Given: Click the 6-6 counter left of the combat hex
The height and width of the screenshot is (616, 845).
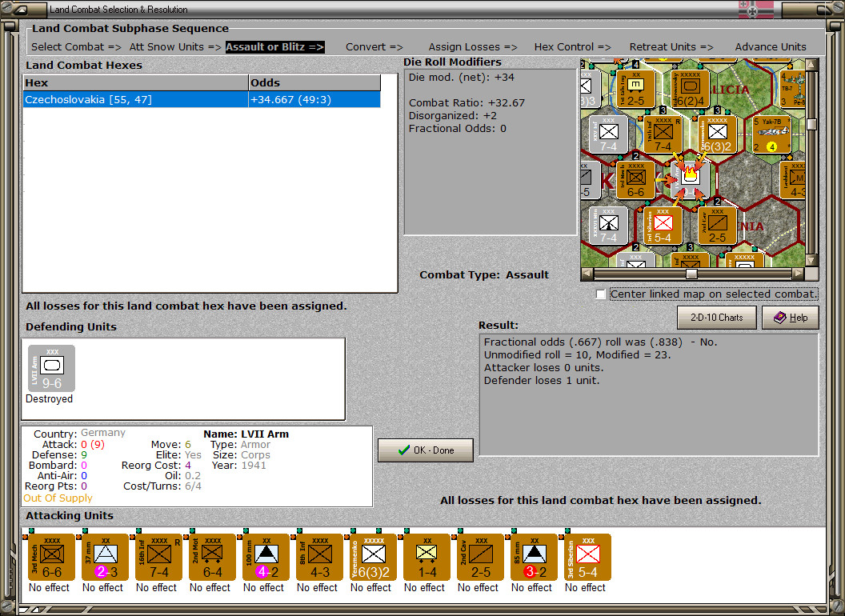Looking at the screenshot, I should point(635,179).
